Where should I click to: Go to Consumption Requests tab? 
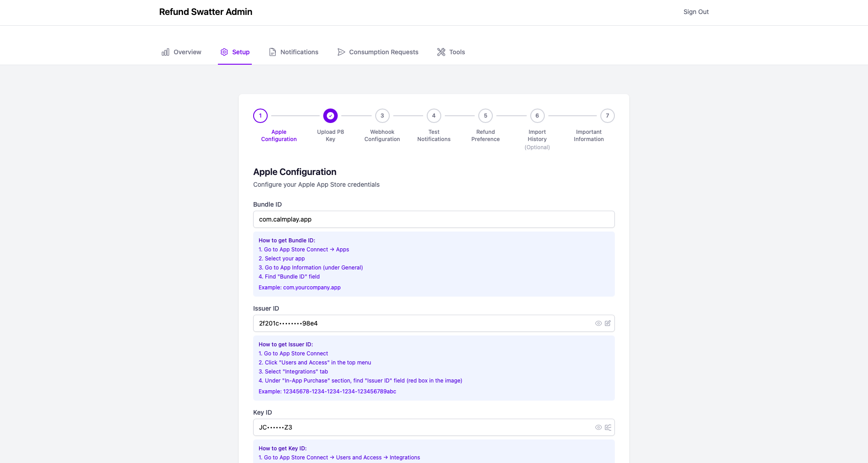(378, 52)
